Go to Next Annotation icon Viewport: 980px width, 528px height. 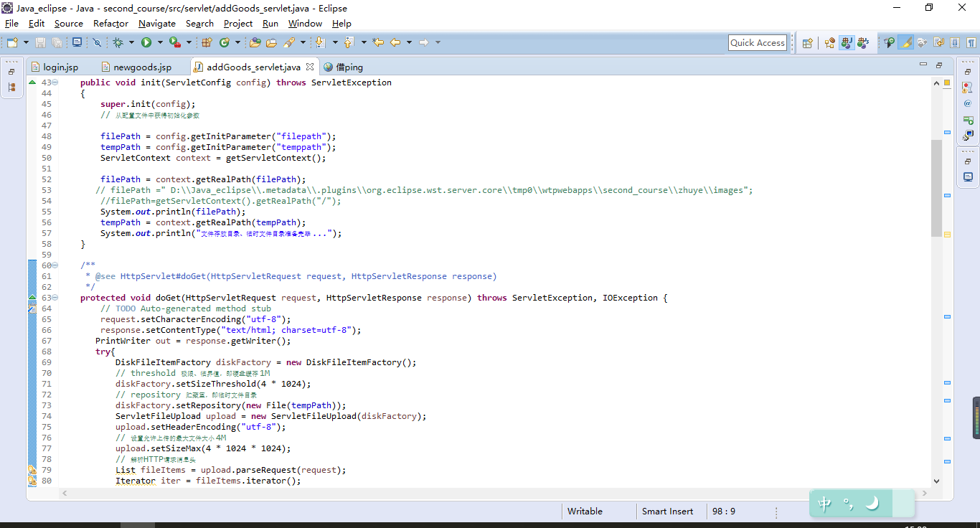pos(320,43)
